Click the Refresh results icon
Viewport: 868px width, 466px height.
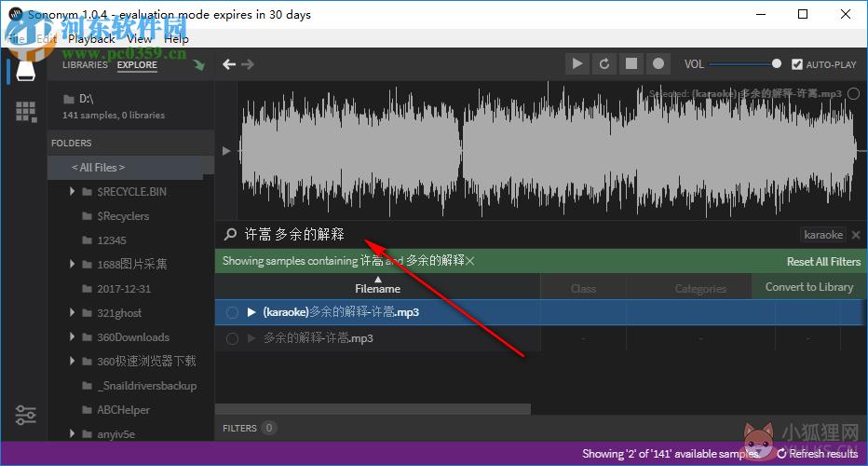[x=781, y=454]
